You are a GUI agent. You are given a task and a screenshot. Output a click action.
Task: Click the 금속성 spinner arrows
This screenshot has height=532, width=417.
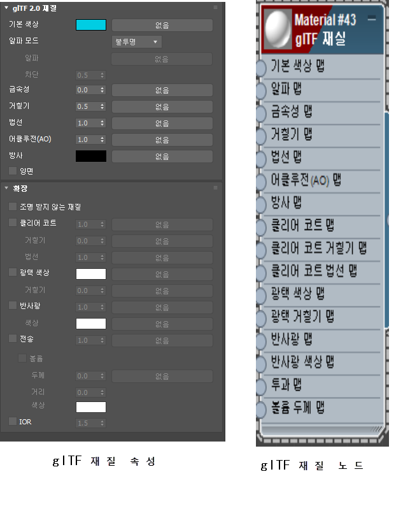pos(102,90)
